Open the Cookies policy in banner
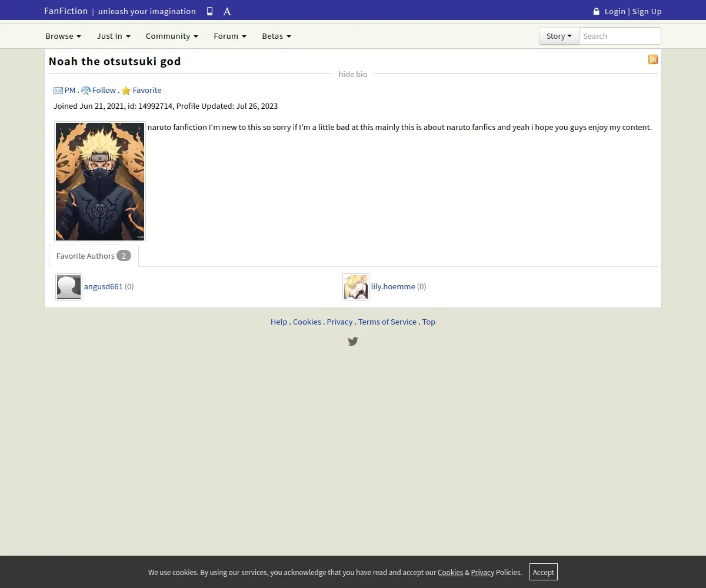Image resolution: width=706 pixels, height=588 pixels. click(x=450, y=572)
